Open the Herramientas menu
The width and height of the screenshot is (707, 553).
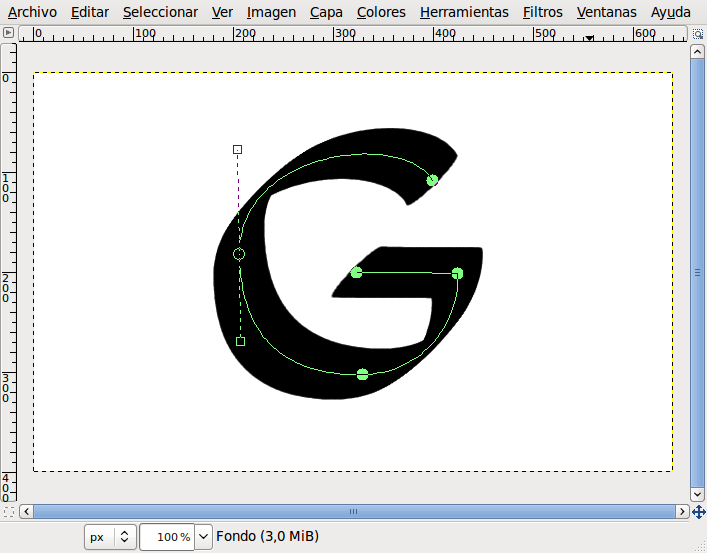pos(464,12)
